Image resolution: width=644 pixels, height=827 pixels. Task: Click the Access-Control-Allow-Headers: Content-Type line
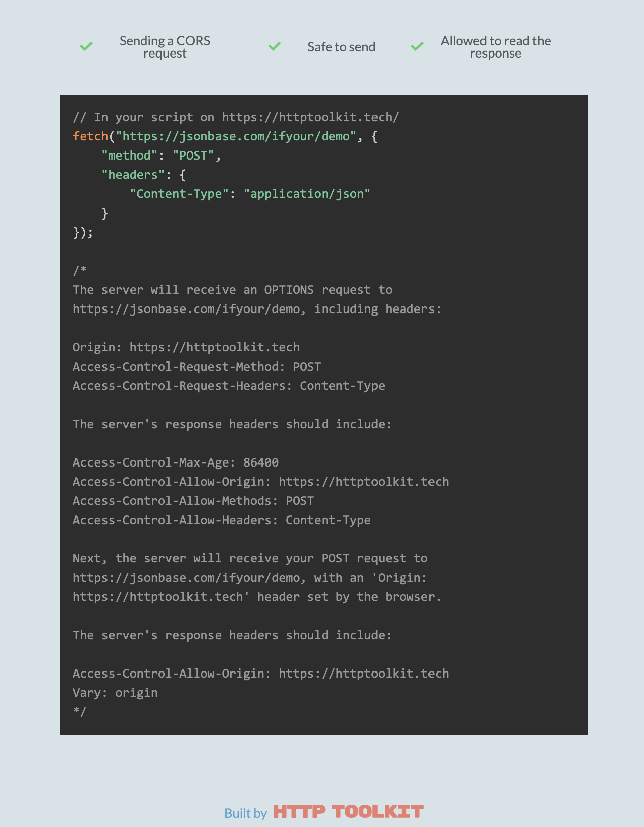tap(222, 520)
